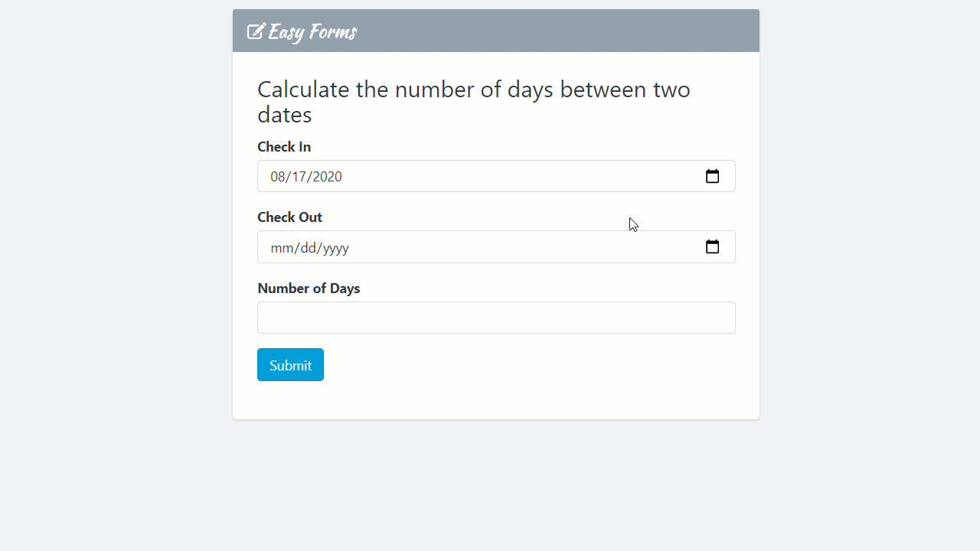The height and width of the screenshot is (551, 980).
Task: Select the header bar of the form
Action: click(496, 31)
